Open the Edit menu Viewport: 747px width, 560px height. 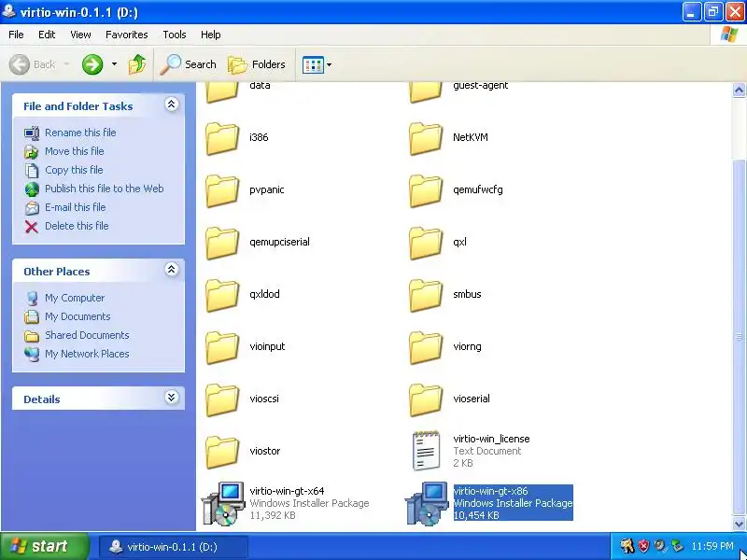point(47,35)
